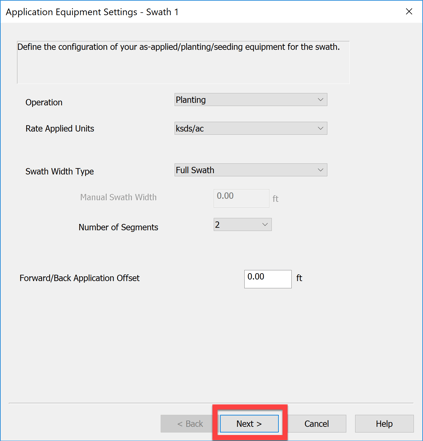Open Help for this dialog

pos(384,424)
